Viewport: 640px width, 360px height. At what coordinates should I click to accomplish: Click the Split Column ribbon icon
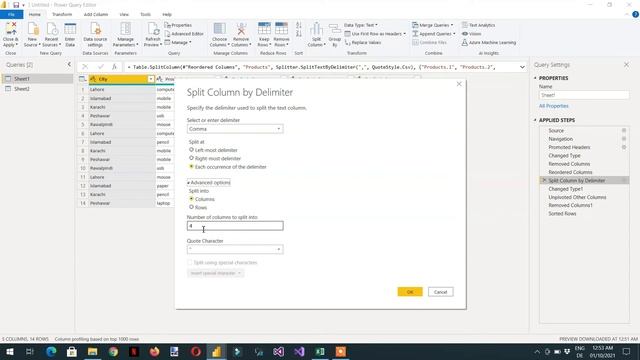click(316, 35)
